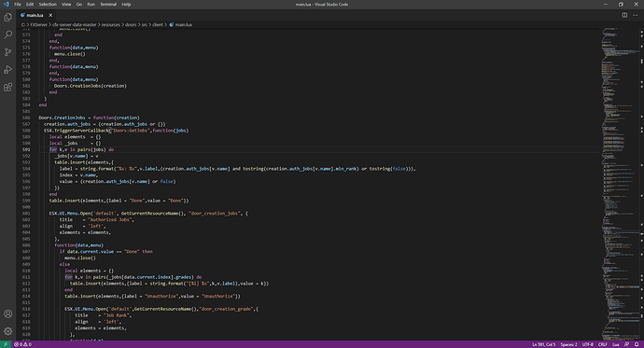Open the Search view in activity bar
This screenshot has width=644, height=348.
point(7,35)
